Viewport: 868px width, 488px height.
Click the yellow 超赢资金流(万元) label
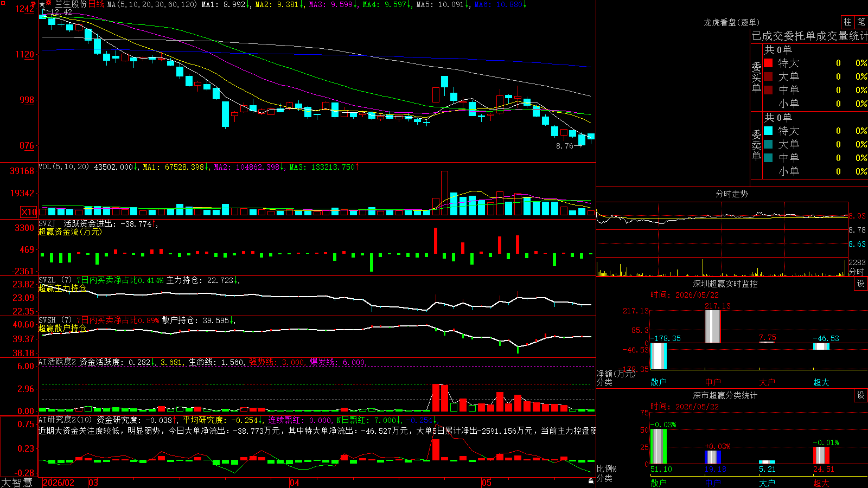pos(70,232)
